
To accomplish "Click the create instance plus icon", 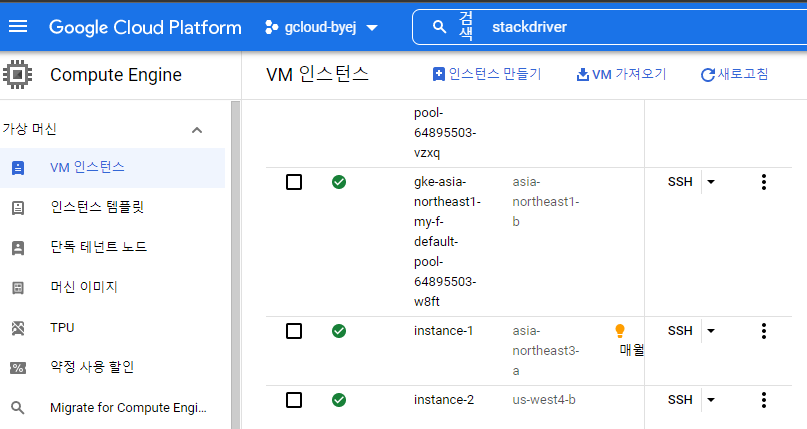I will click(x=438, y=75).
